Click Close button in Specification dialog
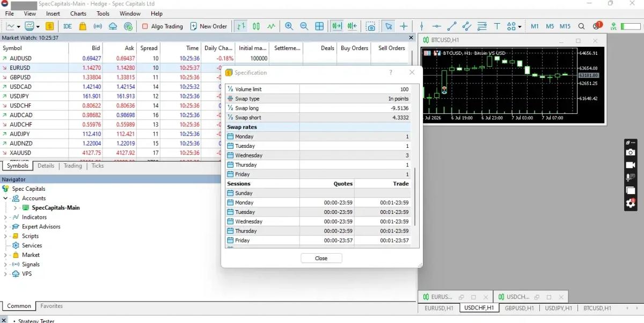The width and height of the screenshot is (644, 323). click(x=321, y=259)
